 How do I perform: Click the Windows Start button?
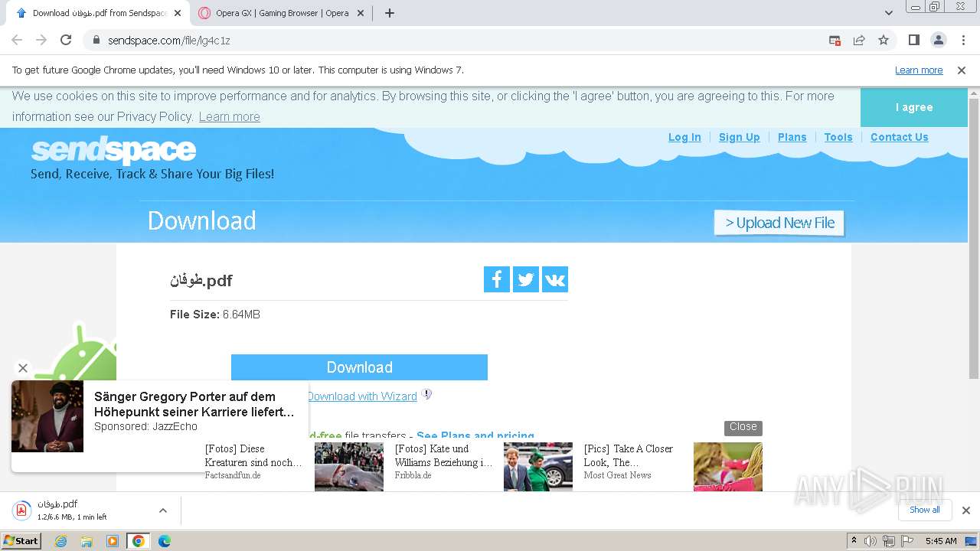tap(21, 541)
